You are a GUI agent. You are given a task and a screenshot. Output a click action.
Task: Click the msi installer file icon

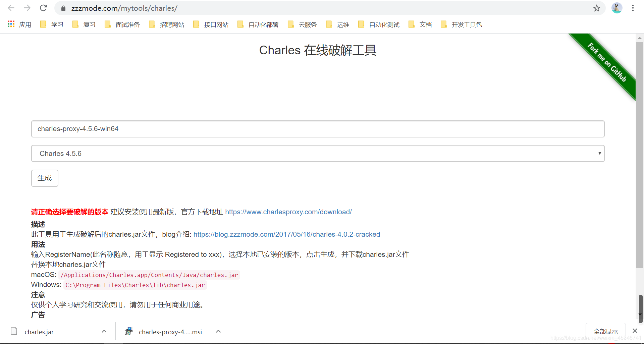tap(129, 331)
